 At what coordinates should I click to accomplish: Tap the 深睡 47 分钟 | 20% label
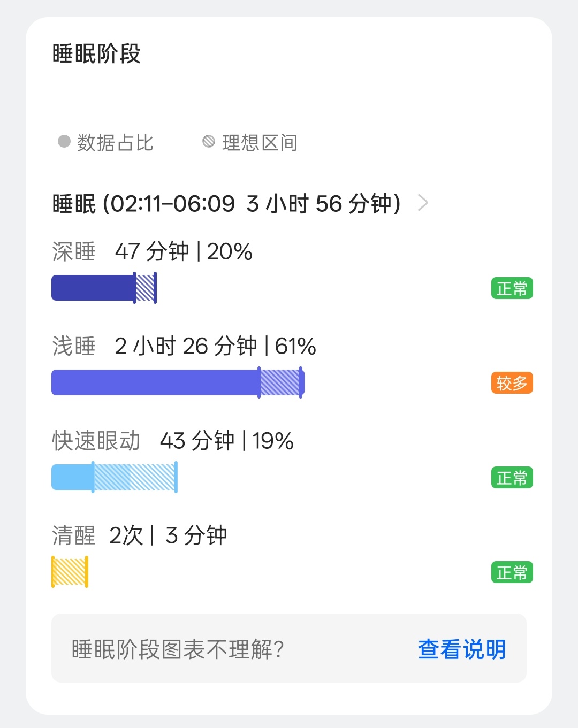[x=153, y=251]
